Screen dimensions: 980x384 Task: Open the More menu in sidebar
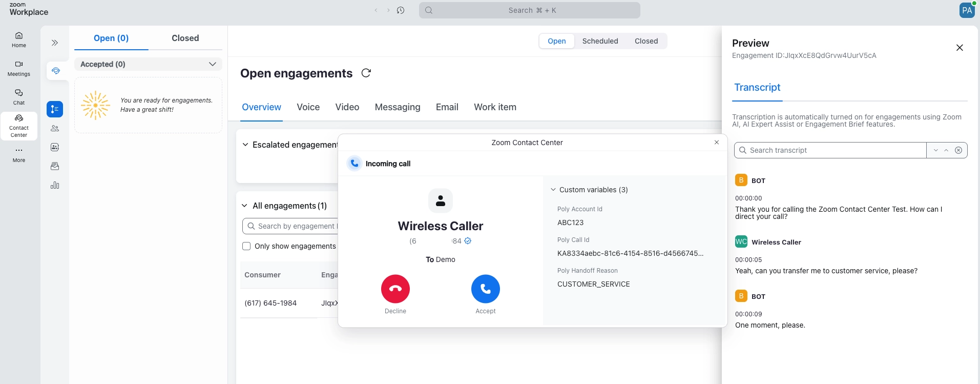pos(19,154)
